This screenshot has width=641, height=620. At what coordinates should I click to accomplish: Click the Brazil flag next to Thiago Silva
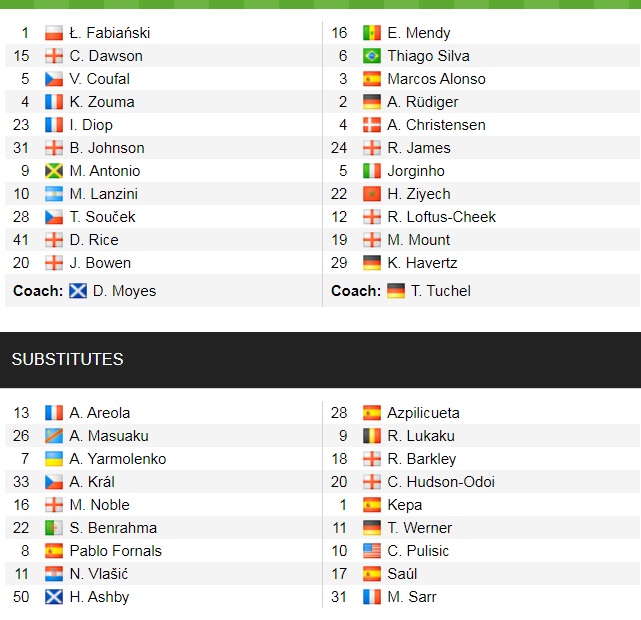(372, 56)
